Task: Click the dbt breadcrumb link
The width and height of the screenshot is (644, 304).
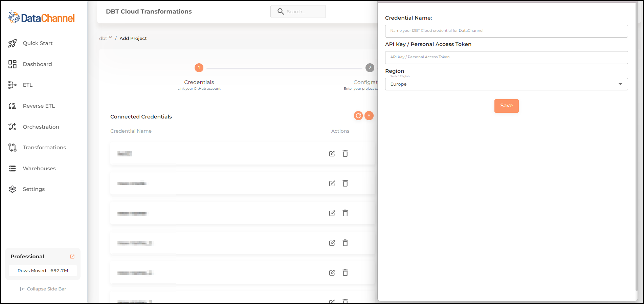Action: pyautogui.click(x=105, y=38)
